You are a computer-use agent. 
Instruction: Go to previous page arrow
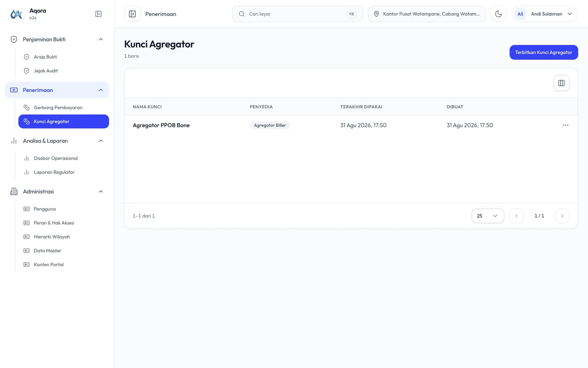tap(517, 216)
